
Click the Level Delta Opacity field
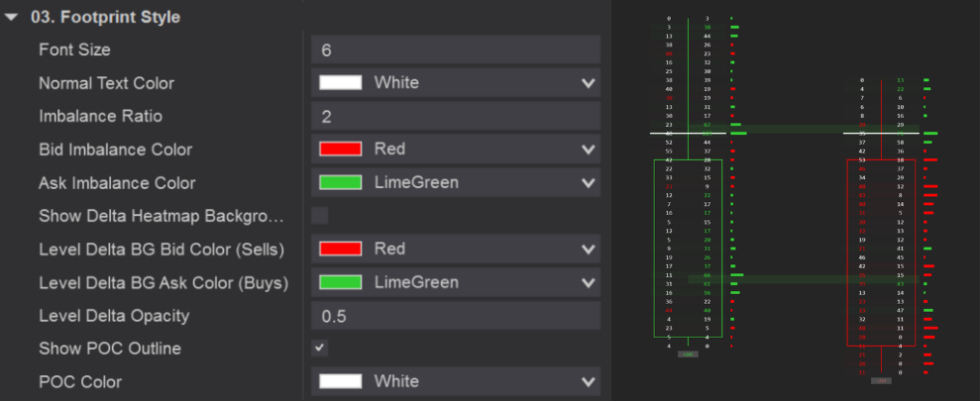pyautogui.click(x=455, y=316)
